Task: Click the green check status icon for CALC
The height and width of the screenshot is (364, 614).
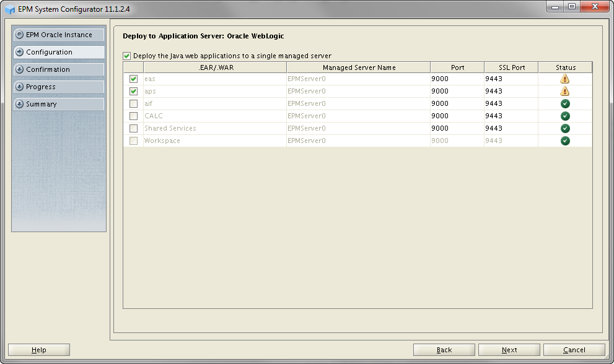Action: point(565,116)
